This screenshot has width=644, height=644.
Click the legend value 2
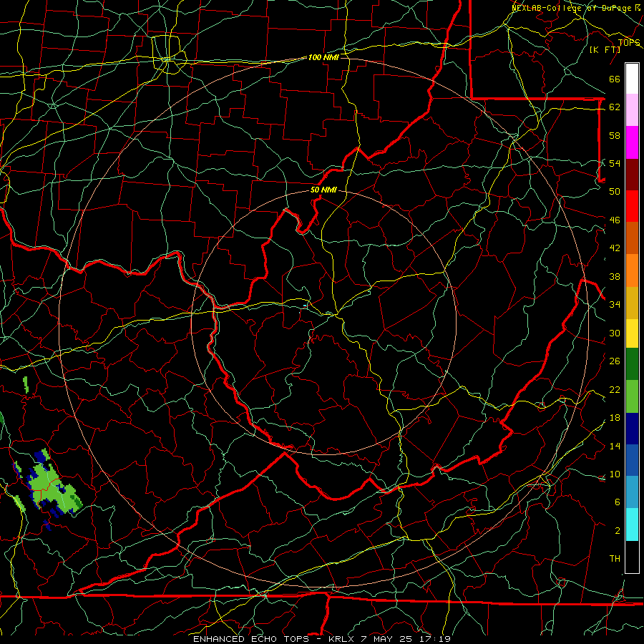(617, 531)
